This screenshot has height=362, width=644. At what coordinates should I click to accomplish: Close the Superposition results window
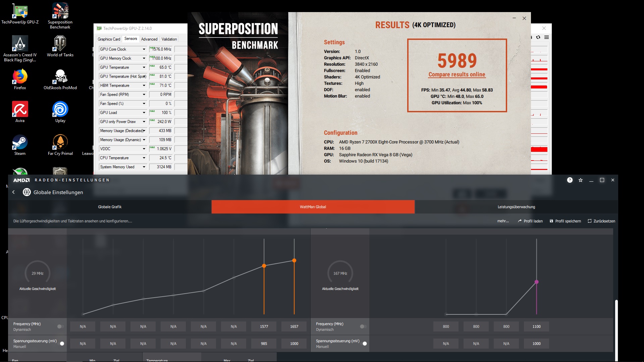524,18
